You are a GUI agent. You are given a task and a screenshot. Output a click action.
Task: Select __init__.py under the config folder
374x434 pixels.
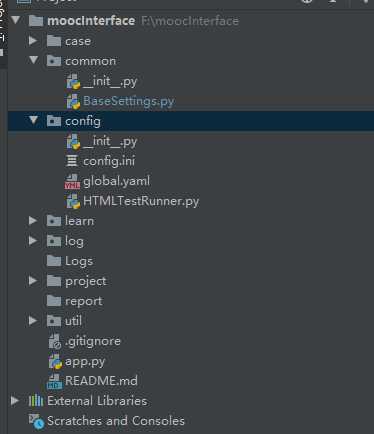pyautogui.click(x=102, y=142)
